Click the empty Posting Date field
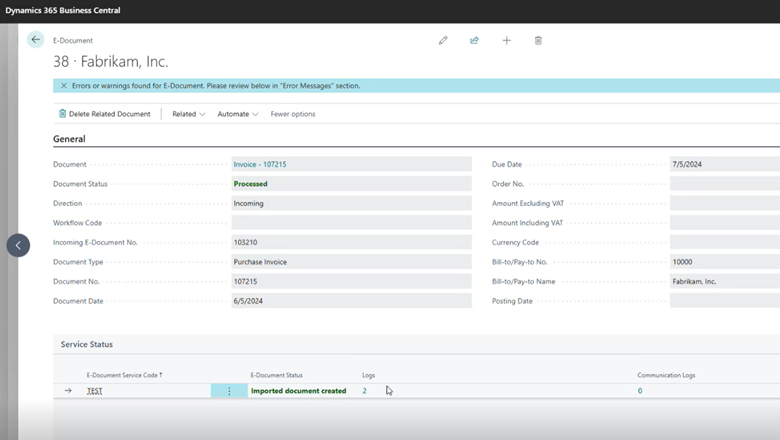This screenshot has width=780, height=440. pyautogui.click(x=725, y=301)
